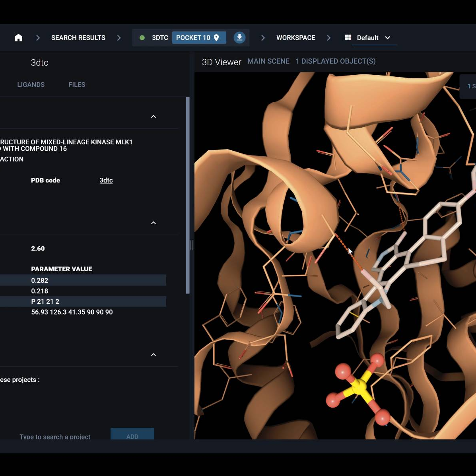
Task: Click the breadcrumb arrow after SEARCH RESULTS
Action: click(119, 37)
